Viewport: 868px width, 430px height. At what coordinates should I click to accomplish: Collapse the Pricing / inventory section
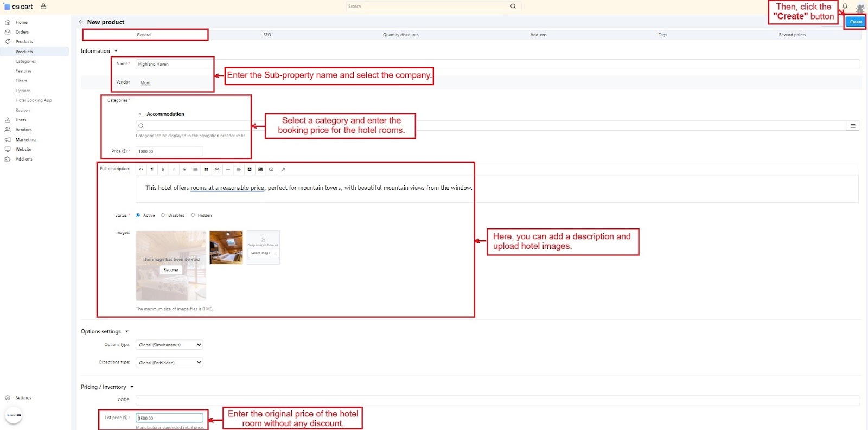[x=132, y=387]
